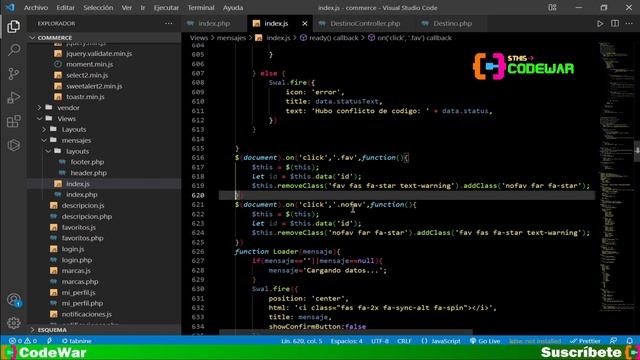
Task: Open Archivo menu
Action: (36, 8)
